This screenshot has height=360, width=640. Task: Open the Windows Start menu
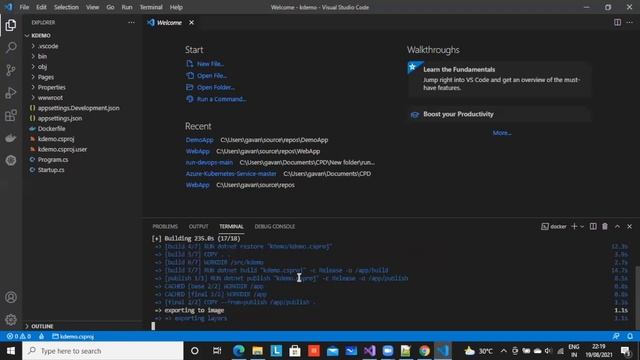tap(11, 351)
